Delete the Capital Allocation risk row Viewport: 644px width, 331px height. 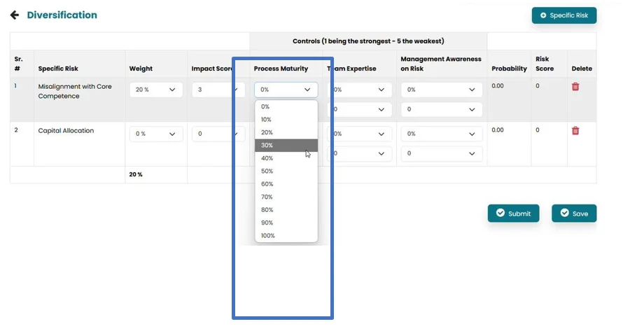575,131
